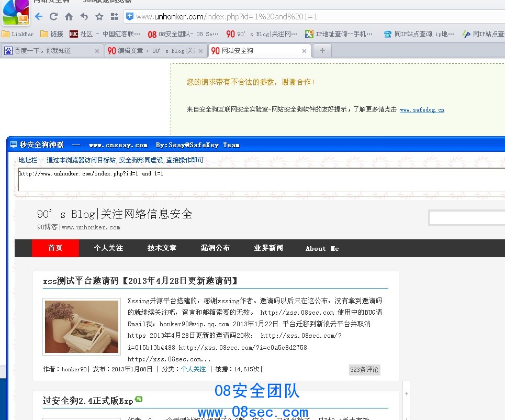Bookmark page with the star icon

[x=99, y=16]
